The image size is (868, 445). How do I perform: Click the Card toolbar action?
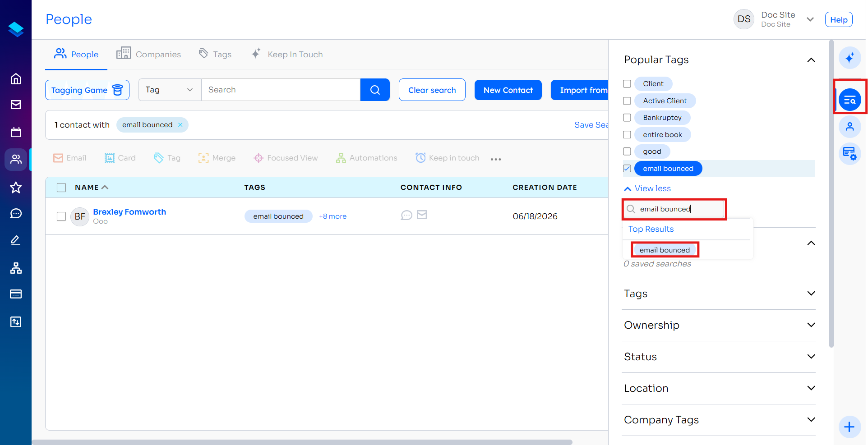click(120, 158)
